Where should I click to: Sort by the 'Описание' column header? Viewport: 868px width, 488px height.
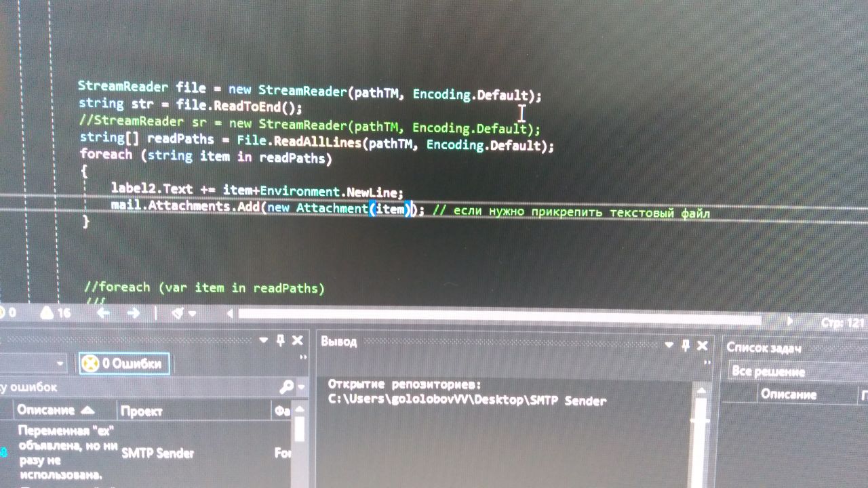pyautogui.click(x=56, y=410)
